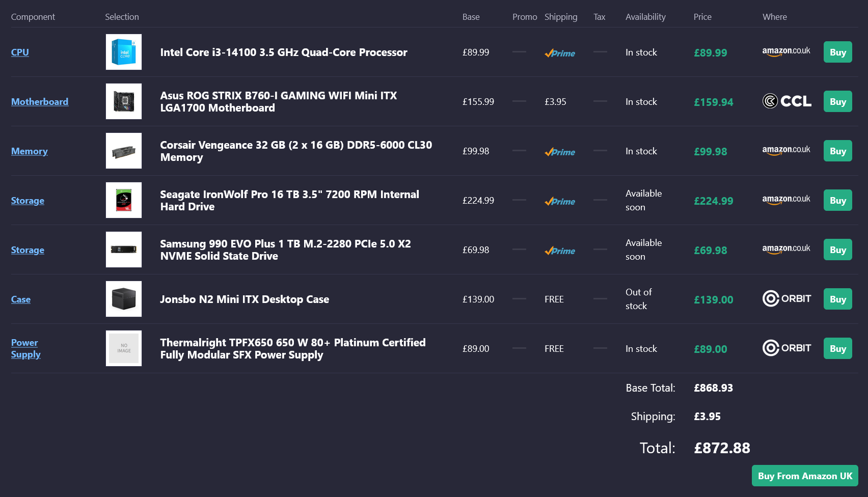Open the Intel Core i3-14100 product thumbnail
Viewport: 868px width, 497px height.
(x=124, y=52)
